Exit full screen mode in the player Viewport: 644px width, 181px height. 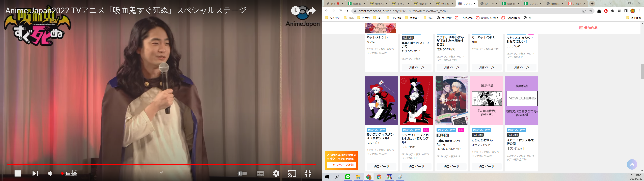(308, 173)
